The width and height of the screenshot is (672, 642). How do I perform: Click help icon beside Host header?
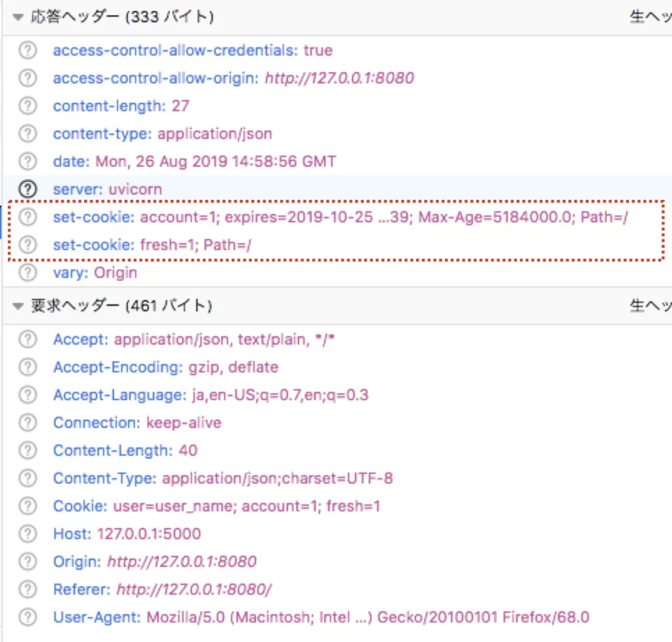click(x=28, y=534)
